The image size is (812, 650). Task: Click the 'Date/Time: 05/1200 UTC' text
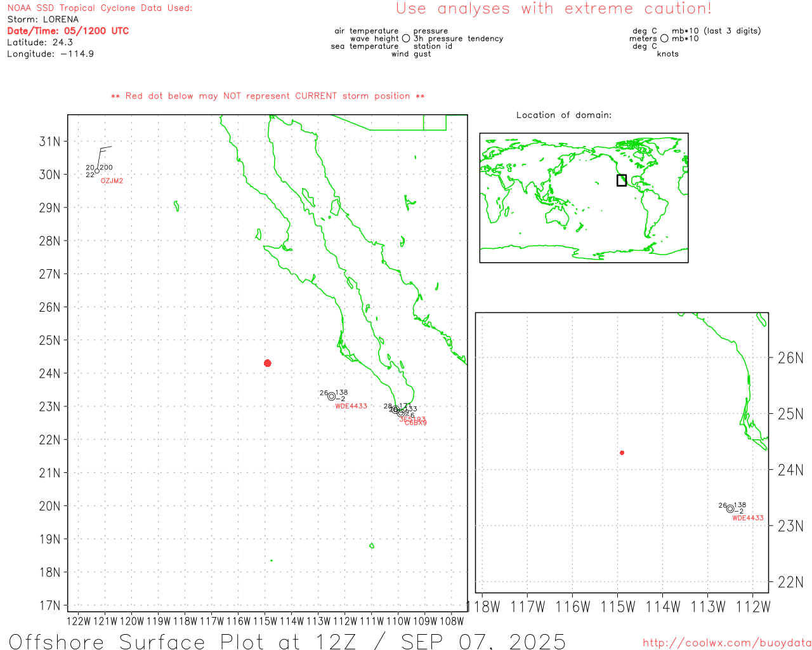point(68,31)
